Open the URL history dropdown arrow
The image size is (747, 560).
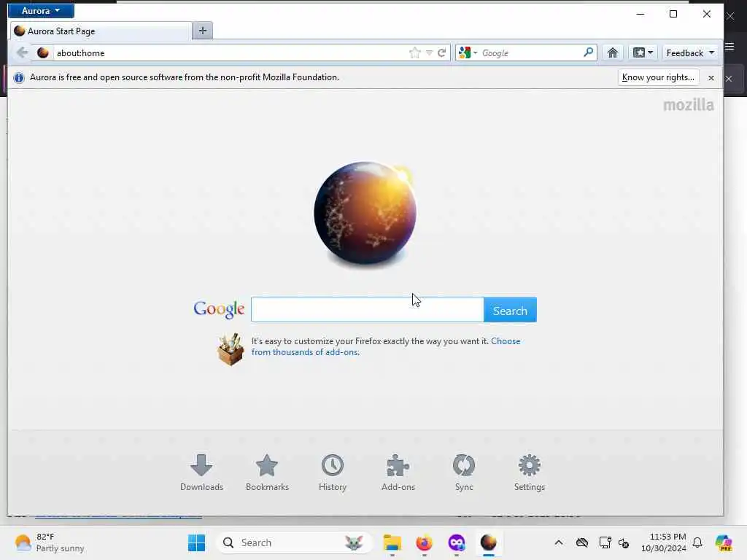click(x=429, y=52)
